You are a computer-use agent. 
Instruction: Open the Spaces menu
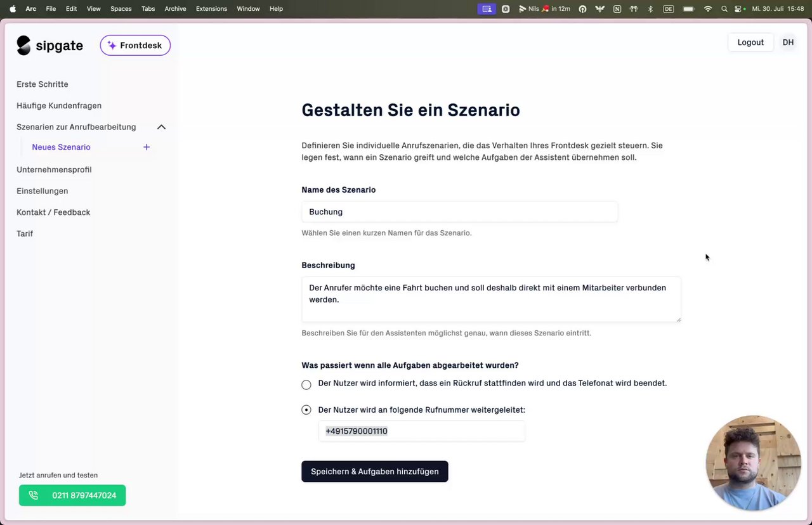(121, 9)
